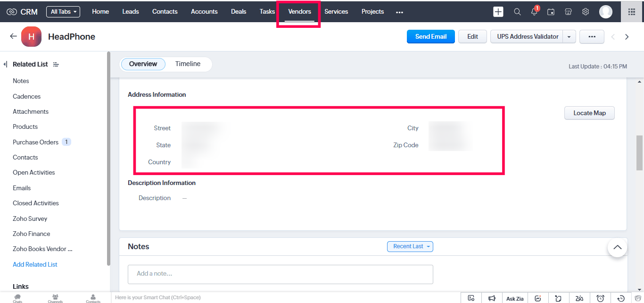Image resolution: width=644 pixels, height=303 pixels.
Task: Open the calendar icon in top bar
Action: tap(551, 12)
